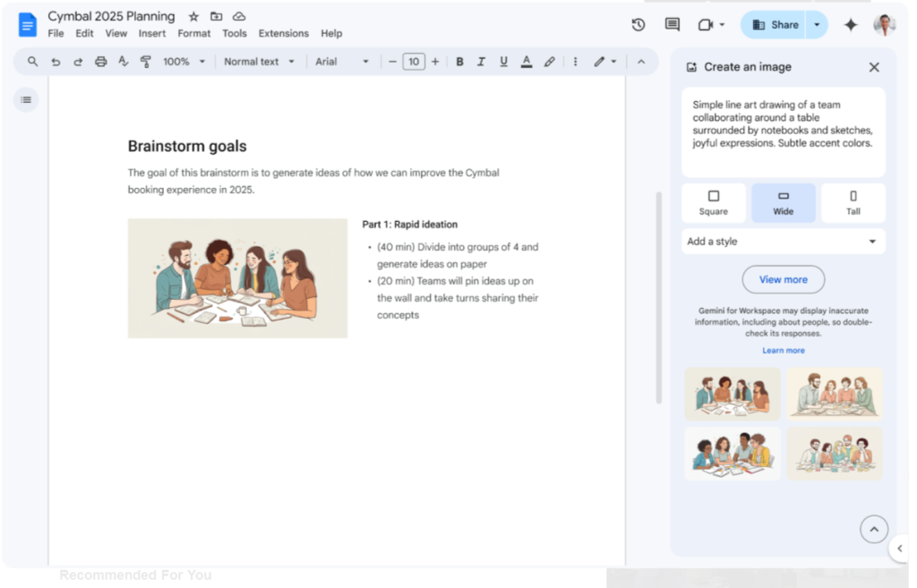Image resolution: width=917 pixels, height=588 pixels.
Task: Open version history
Action: [x=638, y=24]
